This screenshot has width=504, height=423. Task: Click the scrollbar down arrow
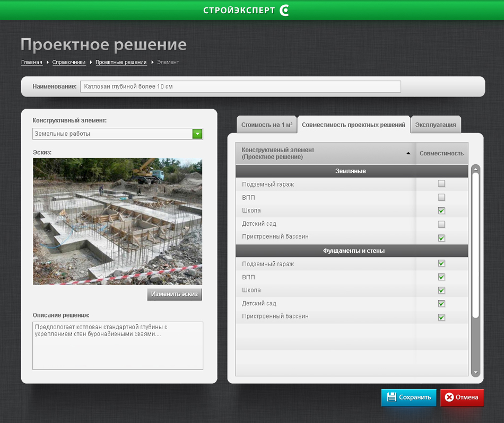[x=476, y=373]
